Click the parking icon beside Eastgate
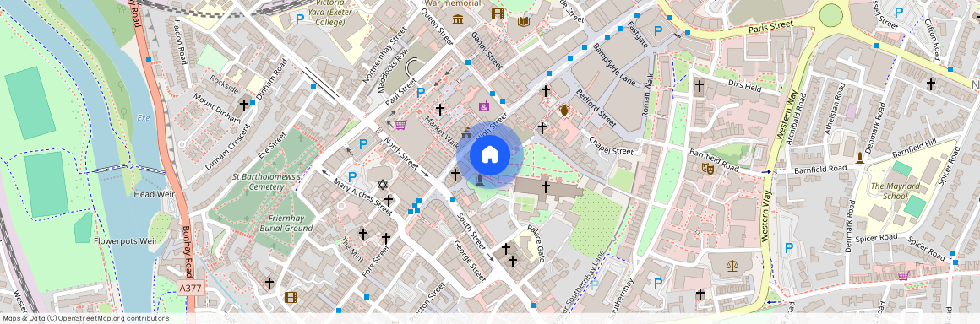The width and height of the screenshot is (980, 324). [x=657, y=30]
